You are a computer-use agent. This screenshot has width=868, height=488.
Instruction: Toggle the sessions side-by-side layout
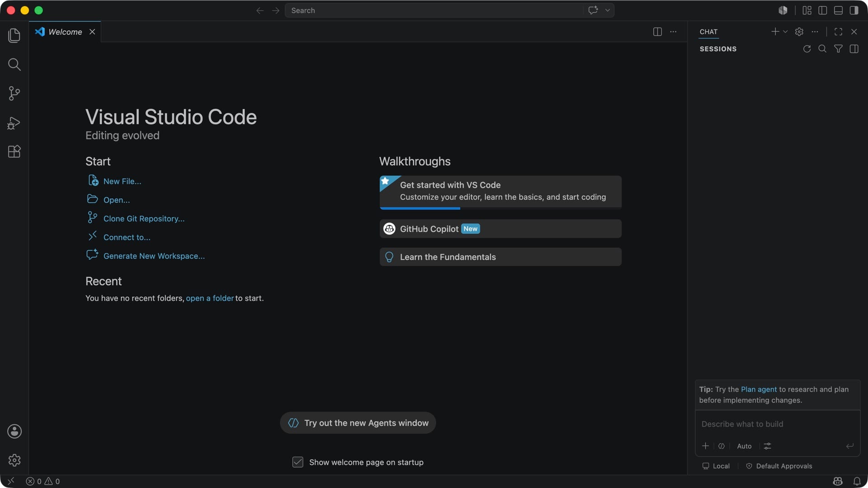pos(854,49)
